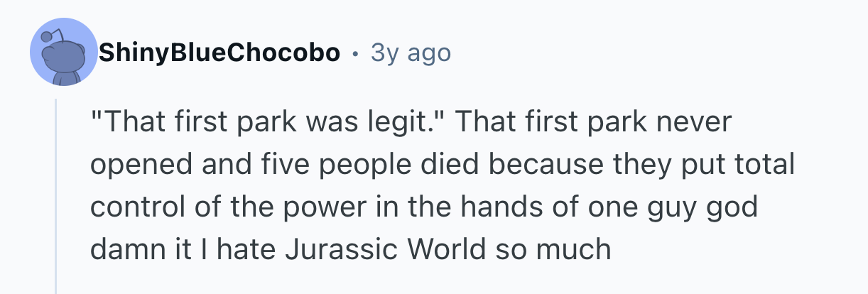Click the word "total" ending the second line
This screenshot has height=294, width=868.
coord(765,165)
